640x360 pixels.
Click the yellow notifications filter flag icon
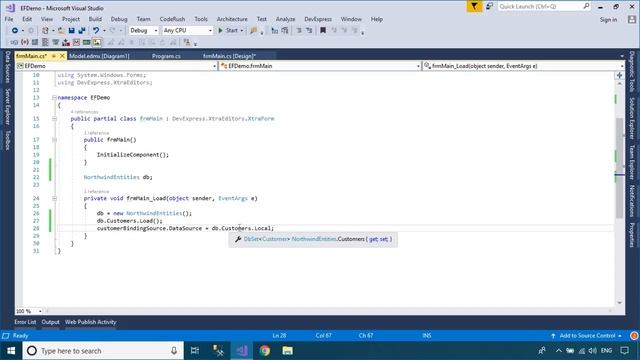click(474, 7)
